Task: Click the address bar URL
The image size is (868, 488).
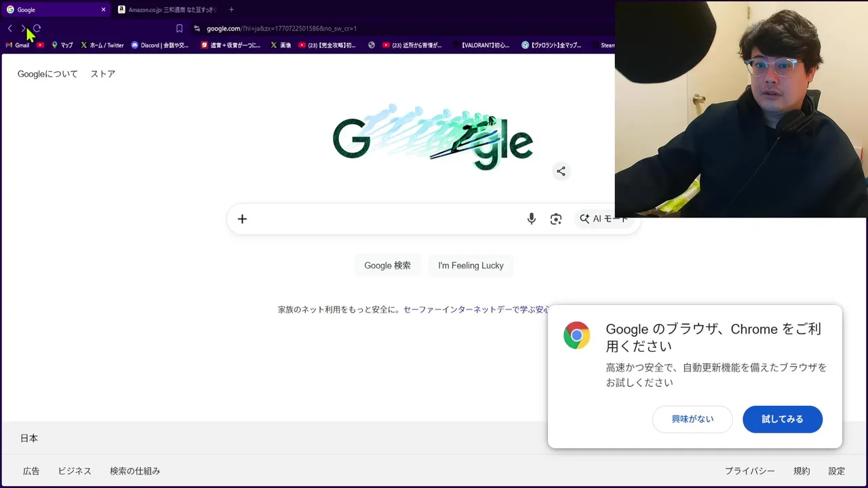Action: click(x=281, y=28)
